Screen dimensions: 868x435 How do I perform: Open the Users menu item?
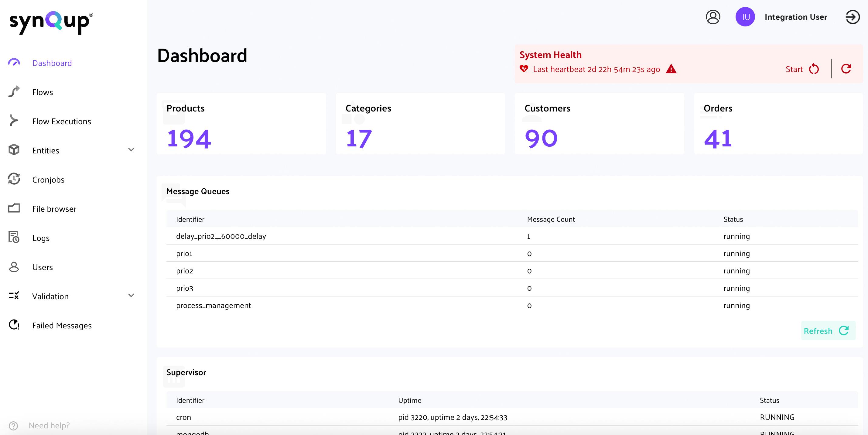[43, 267]
